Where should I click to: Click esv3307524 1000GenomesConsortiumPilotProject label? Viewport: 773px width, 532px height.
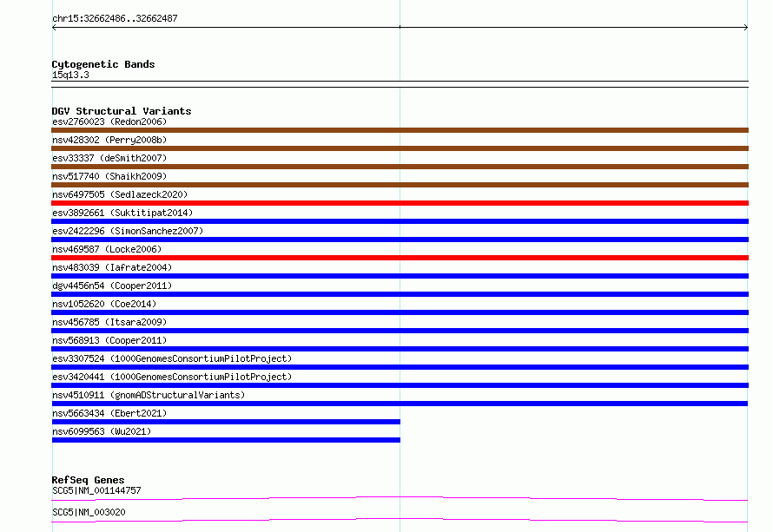click(172, 358)
